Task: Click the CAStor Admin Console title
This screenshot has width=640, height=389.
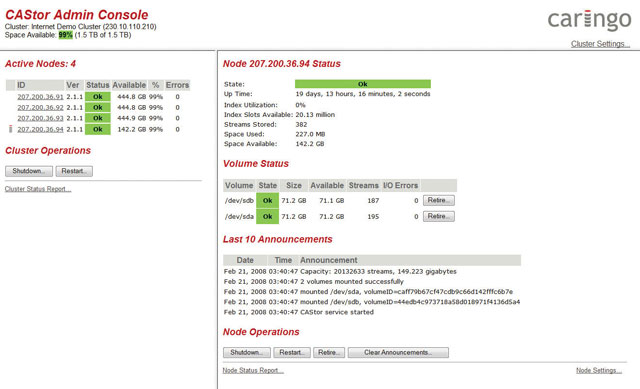Action: pyautogui.click(x=77, y=15)
